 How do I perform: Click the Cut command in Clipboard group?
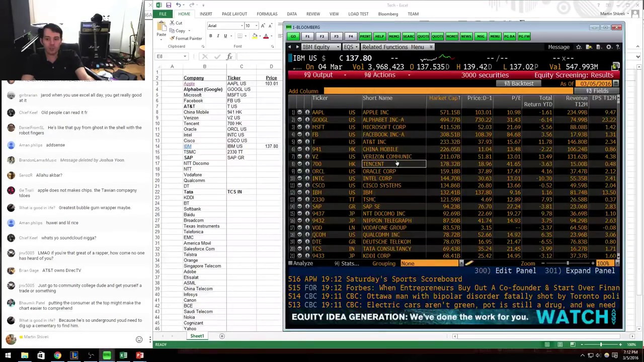click(x=176, y=23)
